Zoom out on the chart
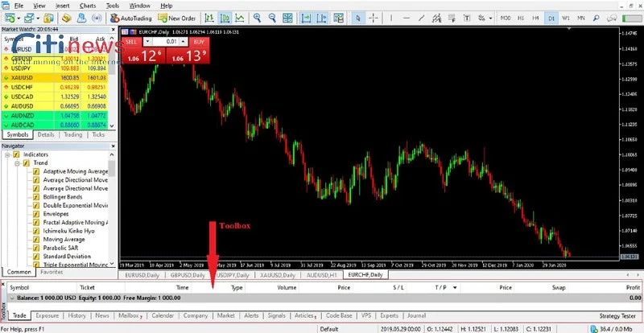 (x=272, y=18)
